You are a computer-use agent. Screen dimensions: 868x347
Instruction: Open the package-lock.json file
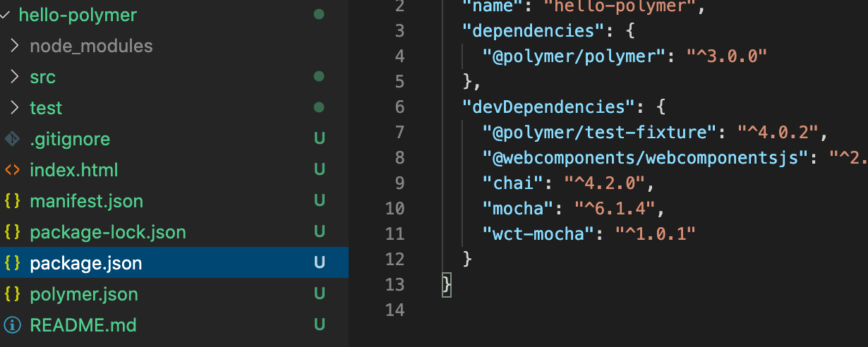[x=108, y=232]
